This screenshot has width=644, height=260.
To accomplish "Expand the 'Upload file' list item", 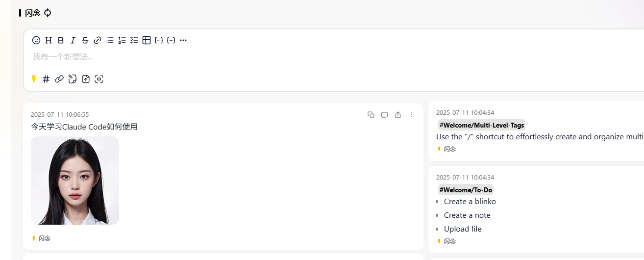I will point(437,229).
